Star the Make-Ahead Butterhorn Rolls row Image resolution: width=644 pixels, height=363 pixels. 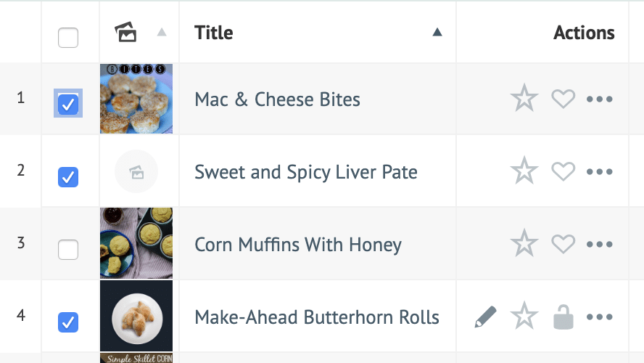524,317
